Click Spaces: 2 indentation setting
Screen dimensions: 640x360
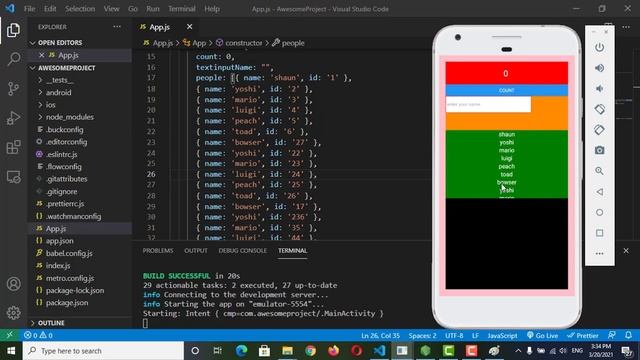422,336
